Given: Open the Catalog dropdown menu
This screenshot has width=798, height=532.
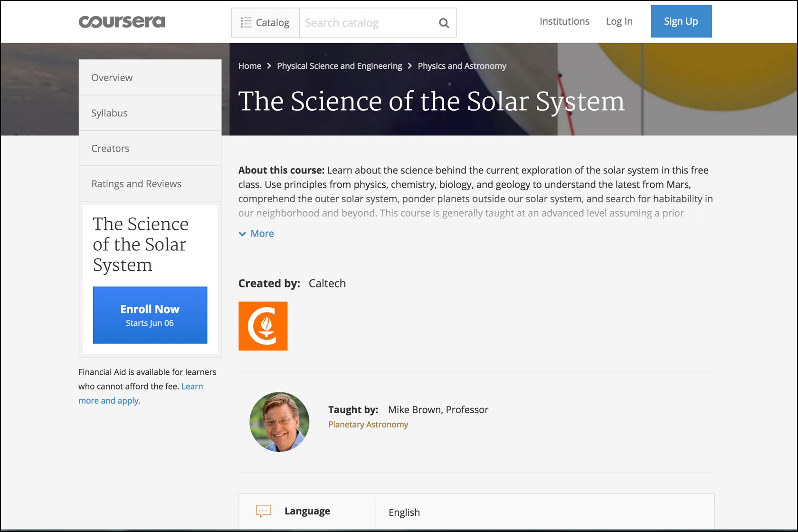Looking at the screenshot, I should pyautogui.click(x=265, y=22).
